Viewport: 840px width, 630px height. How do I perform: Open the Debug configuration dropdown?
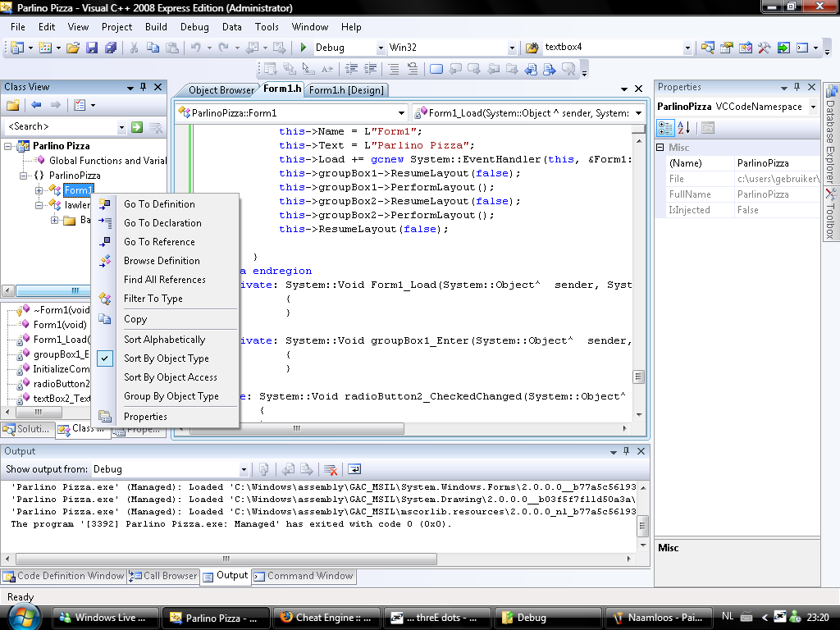[379, 48]
